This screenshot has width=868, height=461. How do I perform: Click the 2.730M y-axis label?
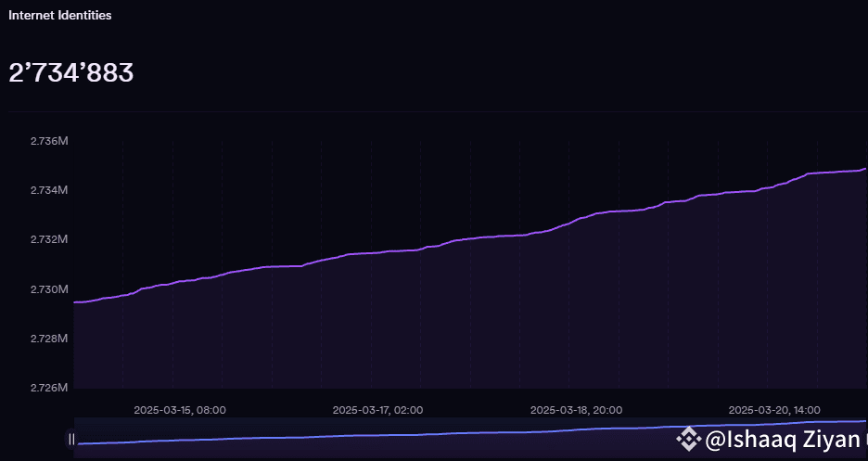[x=49, y=289]
